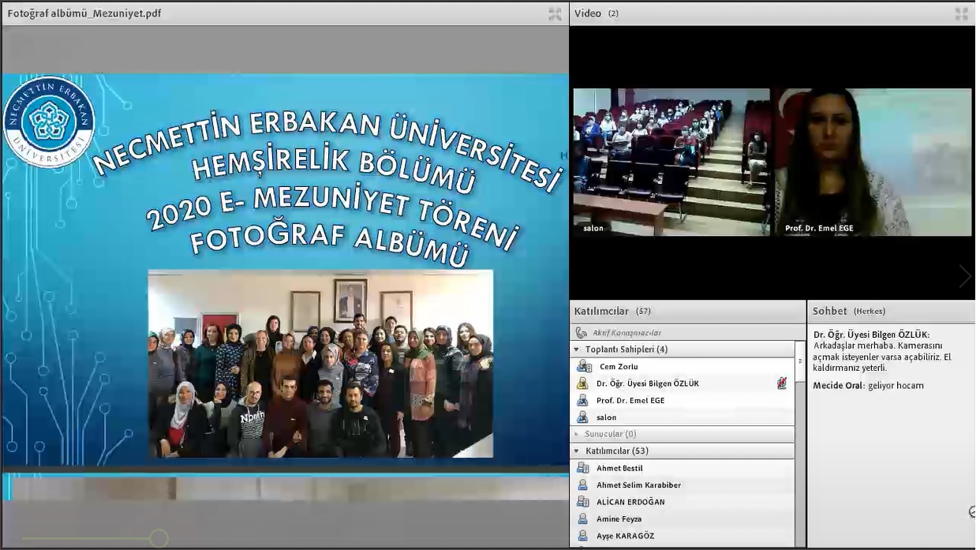Click Ayşe KARAGÖZ's participant icon

point(582,536)
